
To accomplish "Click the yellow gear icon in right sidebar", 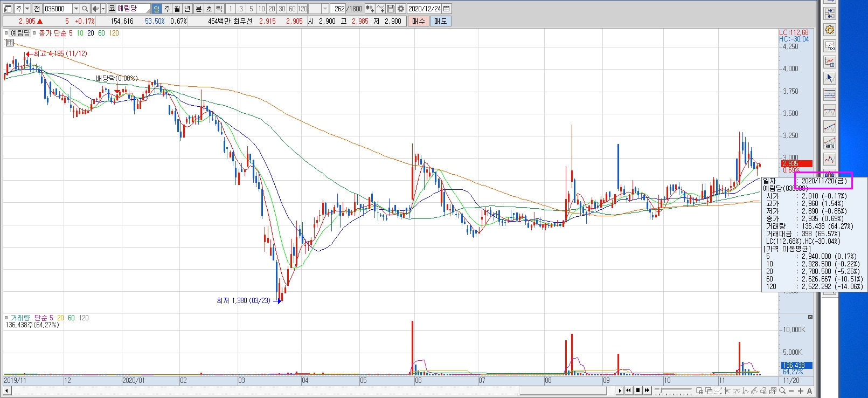I will pos(830,30).
